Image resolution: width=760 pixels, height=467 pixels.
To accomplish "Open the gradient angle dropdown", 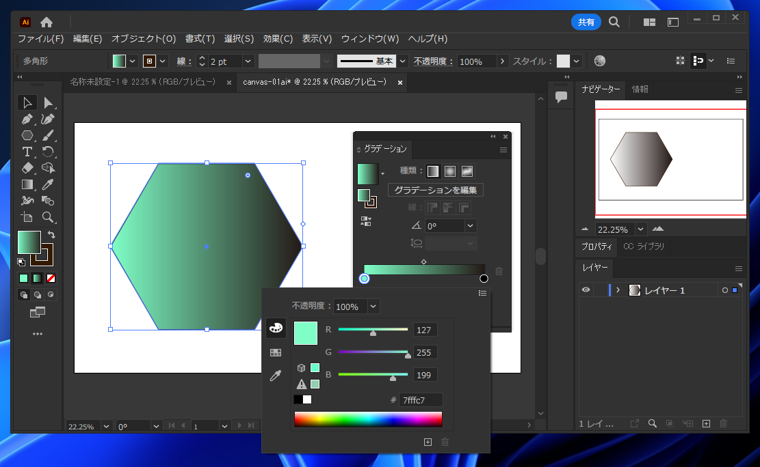I will 470,226.
